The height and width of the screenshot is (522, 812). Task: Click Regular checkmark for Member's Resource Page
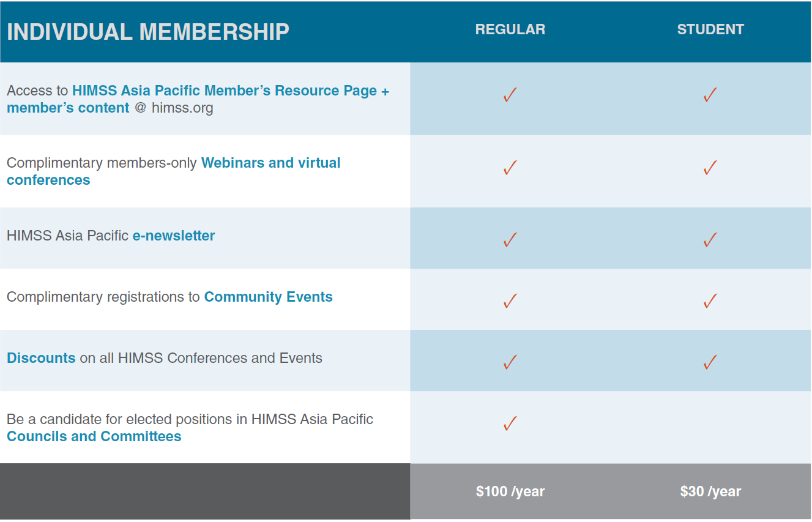[x=510, y=95]
